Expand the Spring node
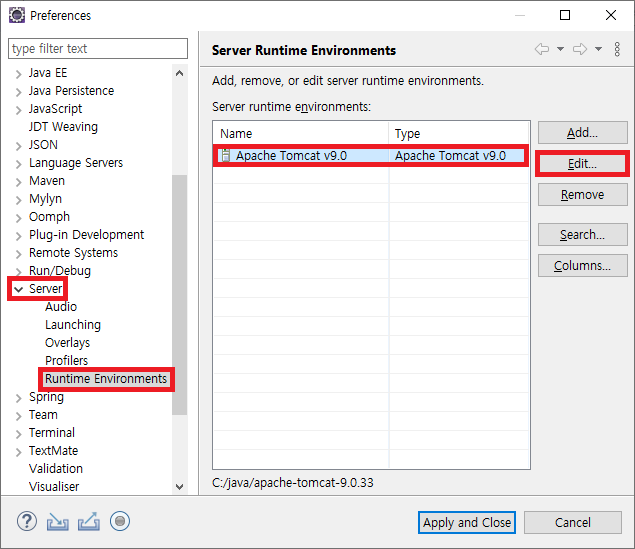This screenshot has height=549, width=635. [x=18, y=398]
